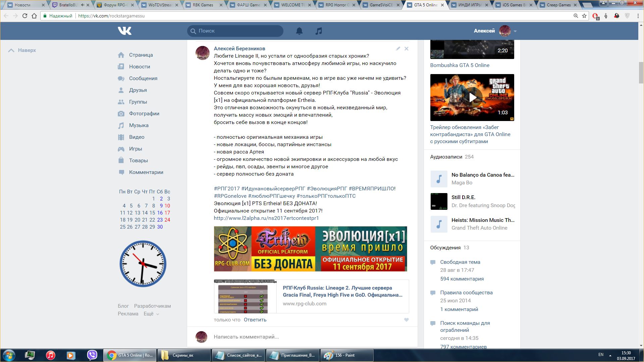Open the media player taskbar icon
Screen dimensions: 644x362
click(x=71, y=355)
